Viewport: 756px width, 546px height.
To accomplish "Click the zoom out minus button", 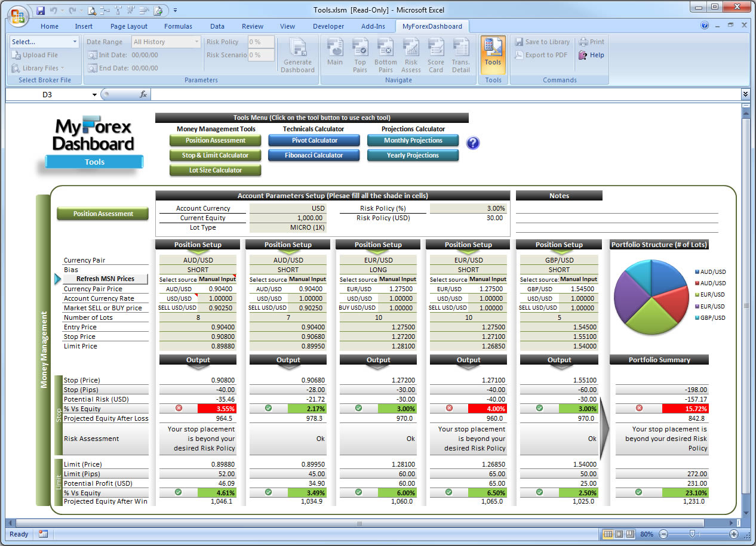I will tap(663, 534).
